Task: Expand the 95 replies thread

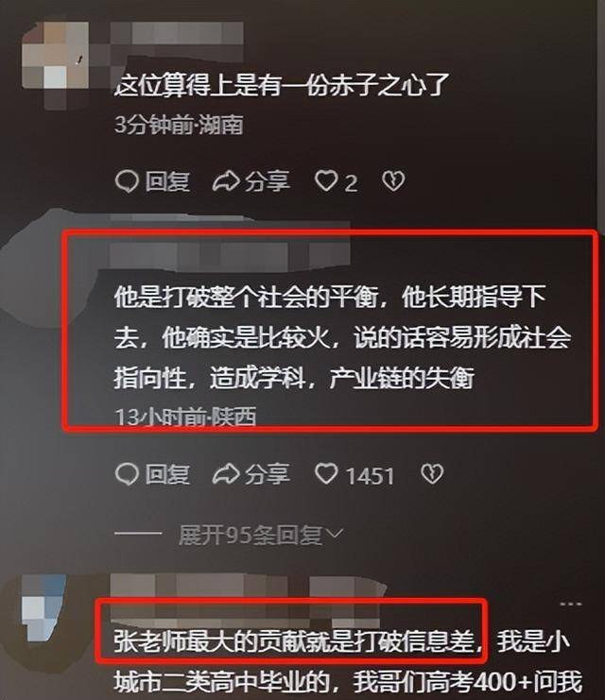Action: (261, 535)
